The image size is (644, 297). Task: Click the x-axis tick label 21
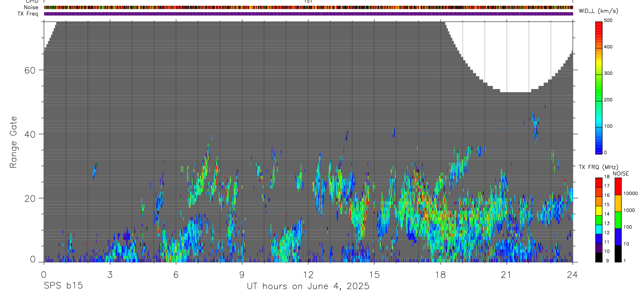click(x=506, y=274)
